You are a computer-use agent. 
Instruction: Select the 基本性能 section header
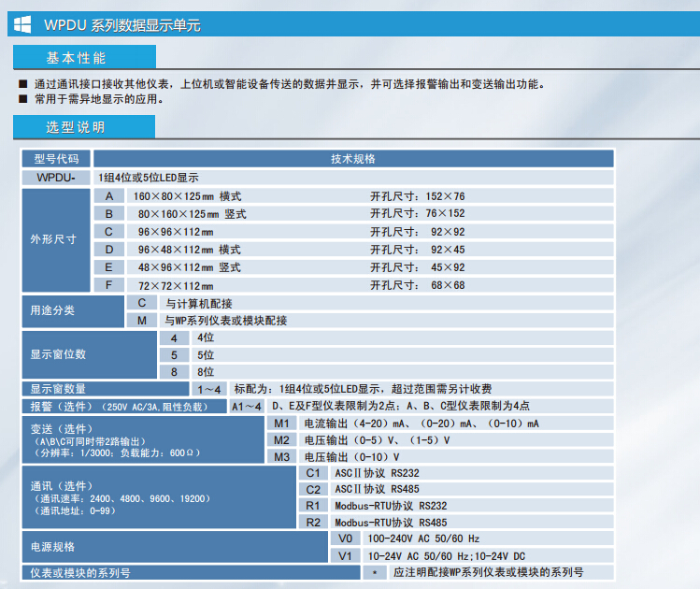tap(78, 58)
